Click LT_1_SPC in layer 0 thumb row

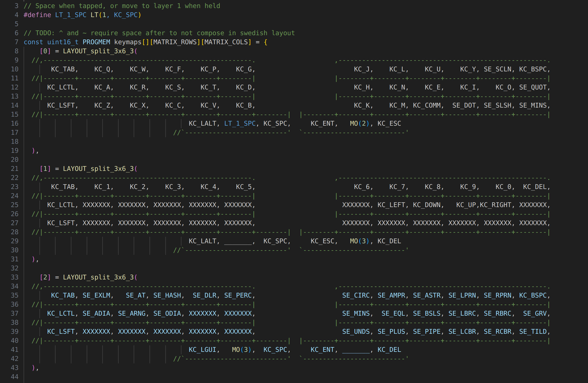click(x=240, y=123)
